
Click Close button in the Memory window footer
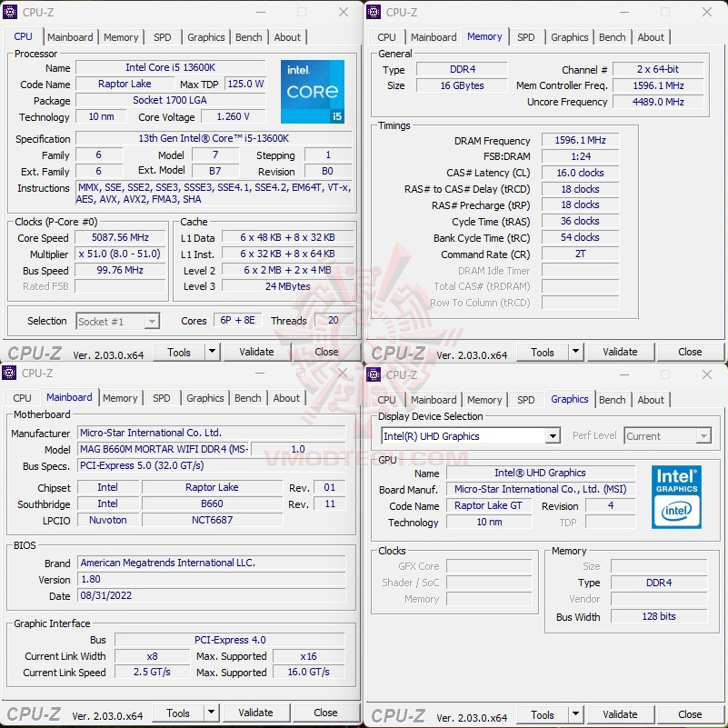point(690,352)
